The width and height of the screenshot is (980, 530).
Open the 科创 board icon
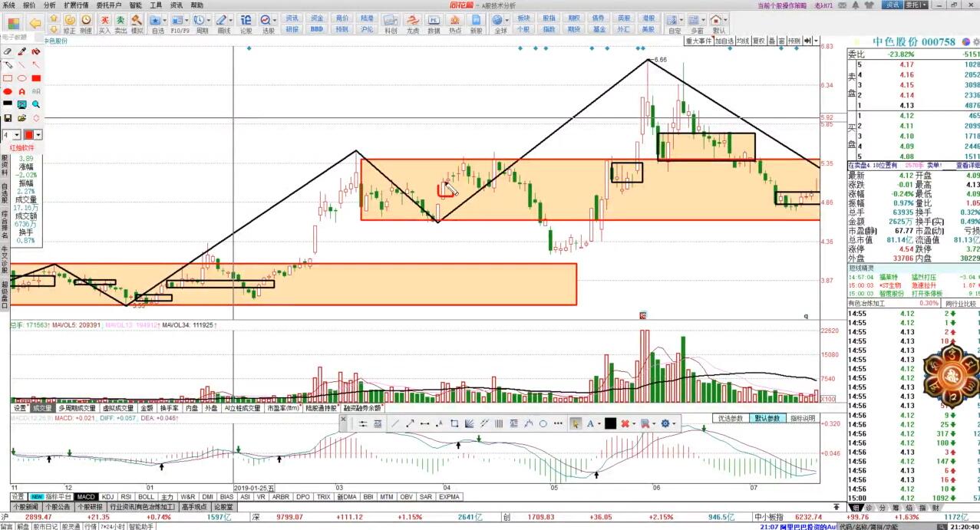[391, 23]
